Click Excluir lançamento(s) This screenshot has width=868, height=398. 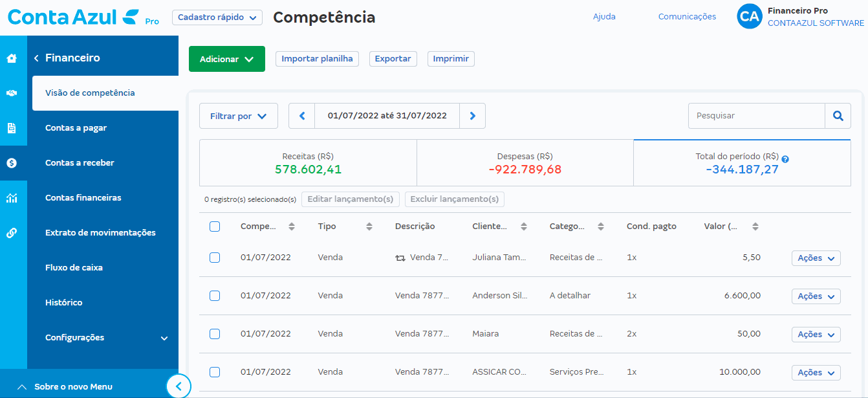455,199
